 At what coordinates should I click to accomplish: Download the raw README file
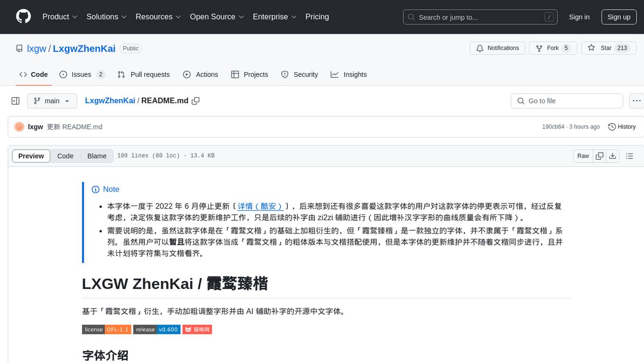612,156
